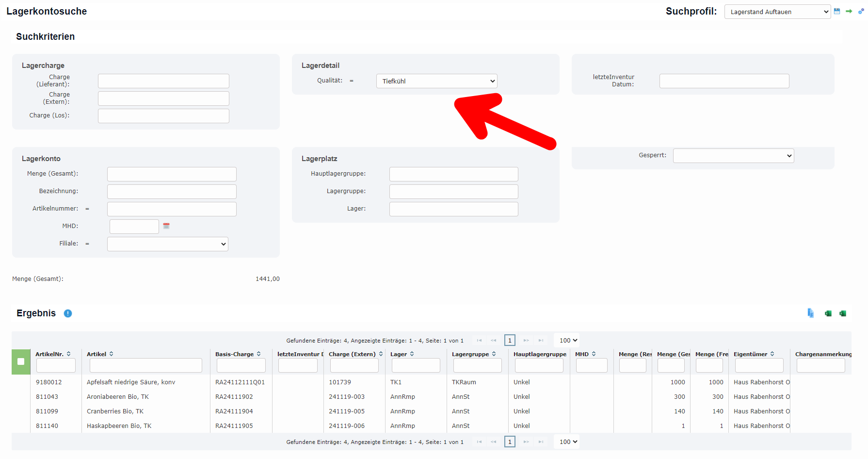Click the last Excel export icon
This screenshot has height=459, width=868.
point(843,313)
